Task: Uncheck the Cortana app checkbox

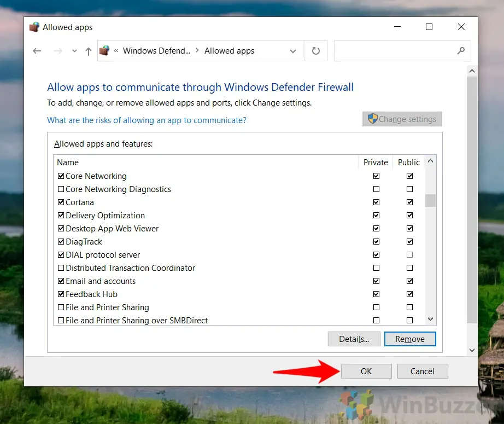Action: 61,202
